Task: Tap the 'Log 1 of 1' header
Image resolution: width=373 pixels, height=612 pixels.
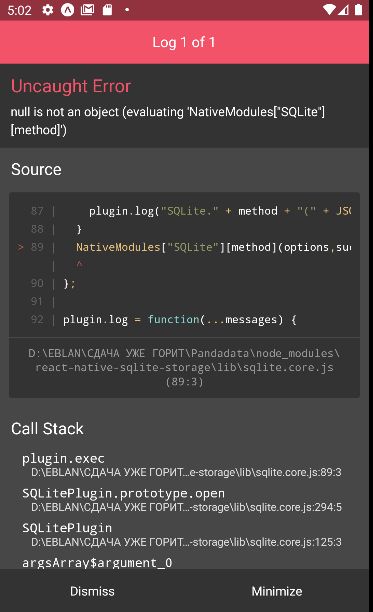Action: 184,42
